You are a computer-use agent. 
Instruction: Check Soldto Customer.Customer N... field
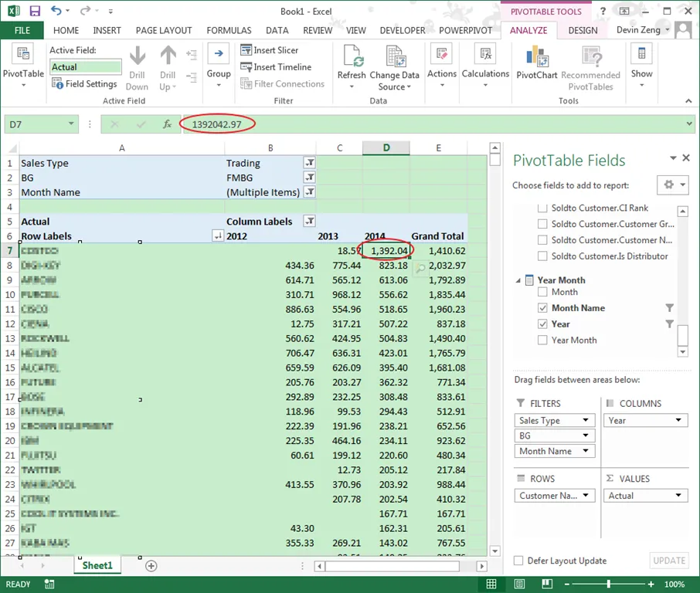tap(542, 240)
